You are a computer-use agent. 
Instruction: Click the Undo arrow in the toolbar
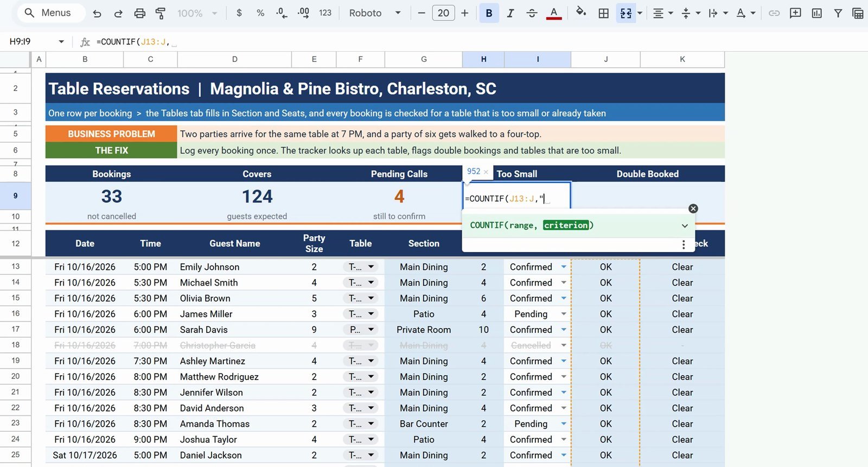[97, 13]
